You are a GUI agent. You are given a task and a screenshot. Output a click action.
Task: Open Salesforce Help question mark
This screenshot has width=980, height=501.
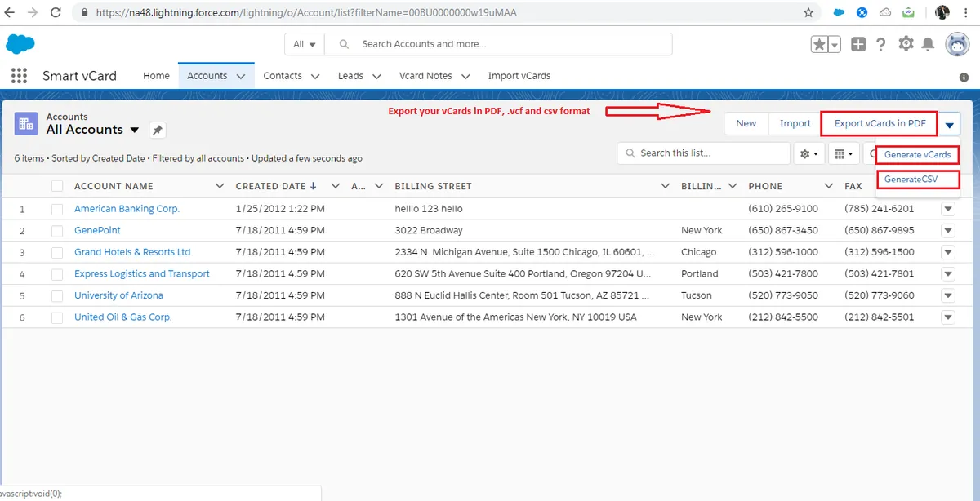[881, 45]
